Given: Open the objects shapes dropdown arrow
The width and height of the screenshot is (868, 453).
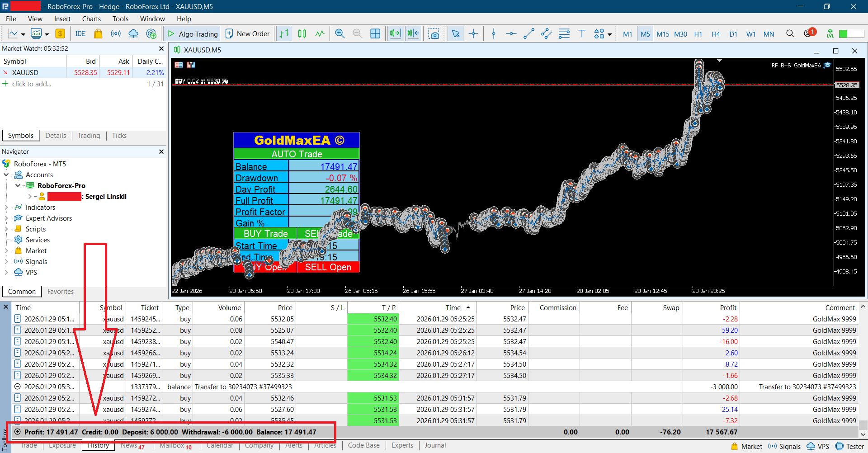Looking at the screenshot, I should pos(610,34).
